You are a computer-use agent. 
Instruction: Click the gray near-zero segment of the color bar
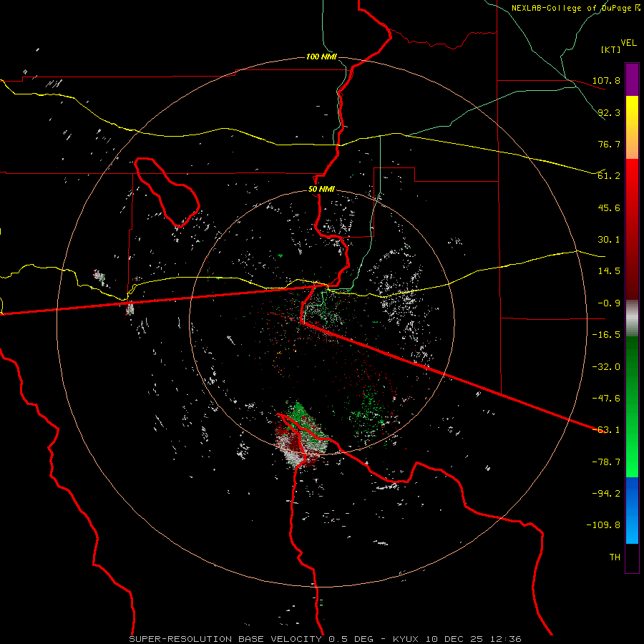click(x=632, y=318)
